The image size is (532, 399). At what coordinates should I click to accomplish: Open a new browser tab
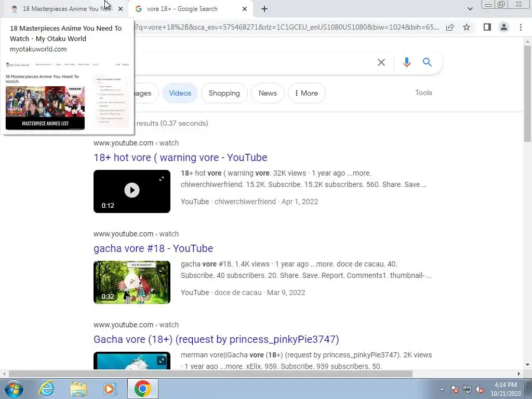pyautogui.click(x=264, y=9)
